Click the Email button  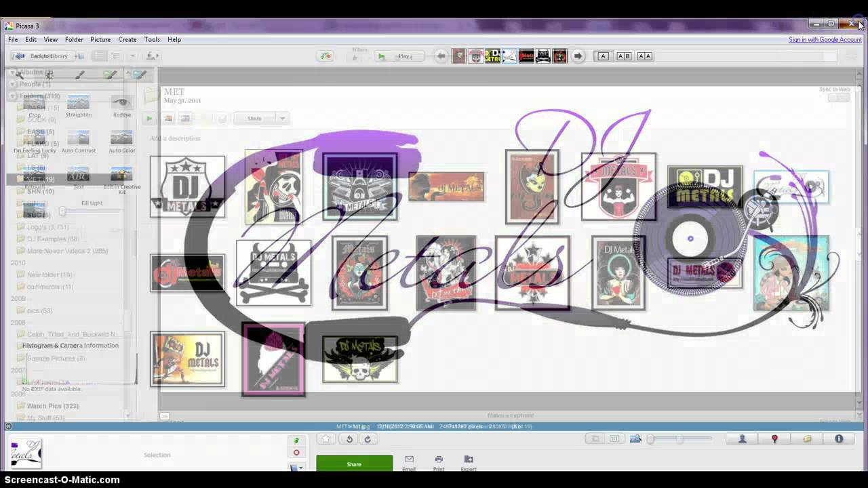coord(409,463)
